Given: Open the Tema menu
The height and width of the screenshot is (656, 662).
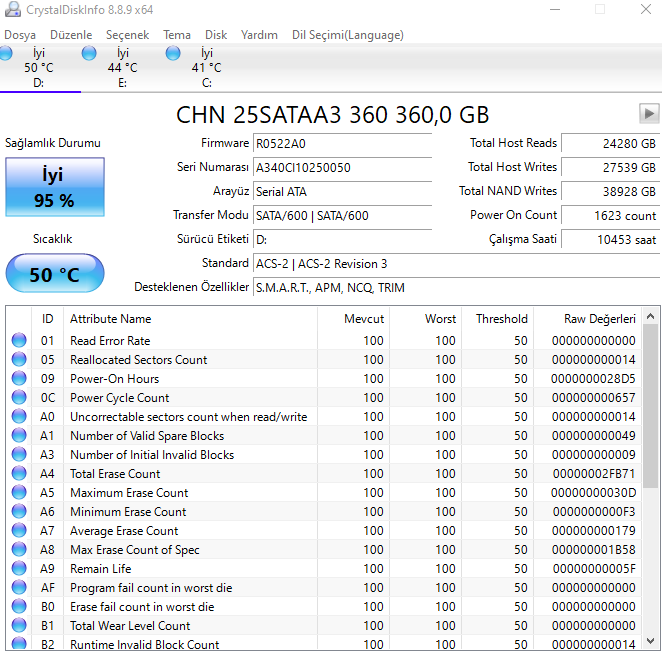Looking at the screenshot, I should 177,34.
